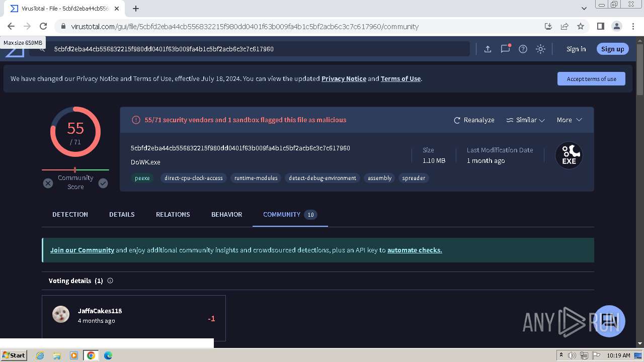
Task: Open the Windows Start button
Action: pos(14,355)
